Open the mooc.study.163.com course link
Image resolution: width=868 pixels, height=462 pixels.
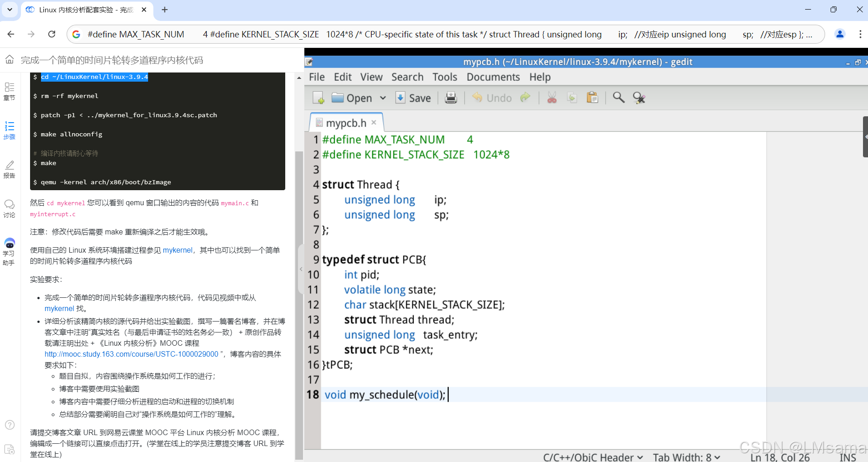click(x=131, y=354)
